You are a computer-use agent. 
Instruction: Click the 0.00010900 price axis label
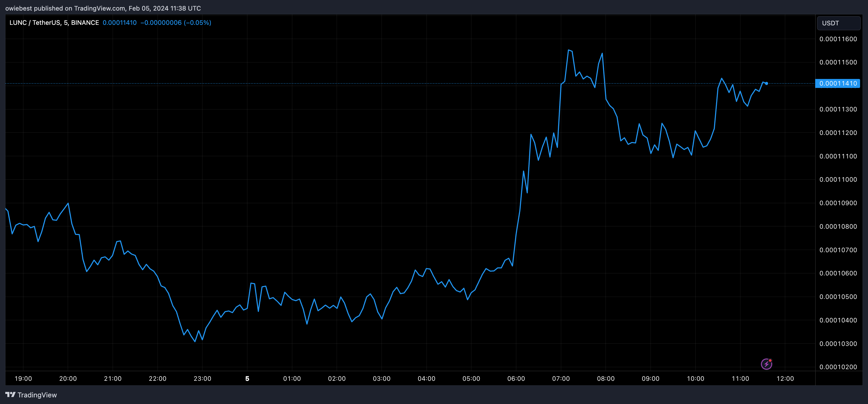pos(838,203)
